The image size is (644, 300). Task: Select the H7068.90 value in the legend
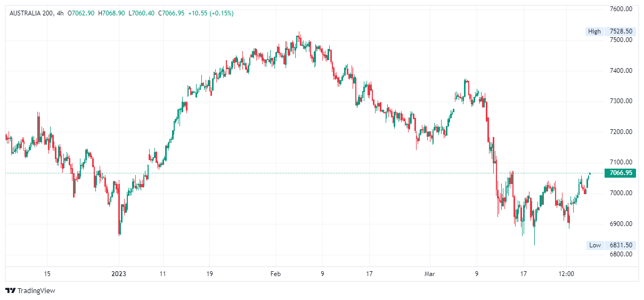point(112,13)
